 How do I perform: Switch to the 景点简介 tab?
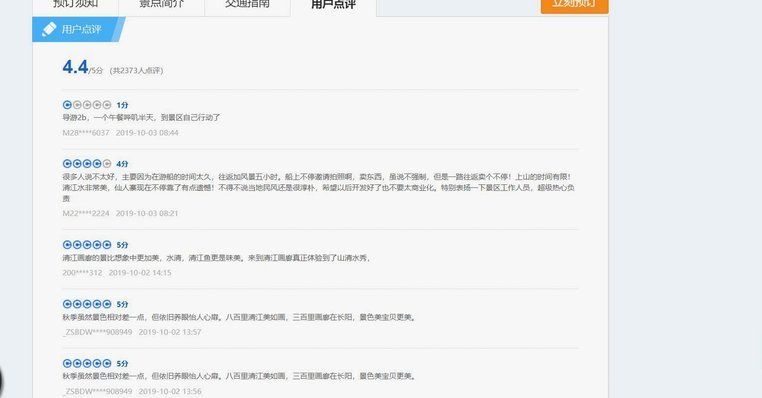[x=161, y=5]
